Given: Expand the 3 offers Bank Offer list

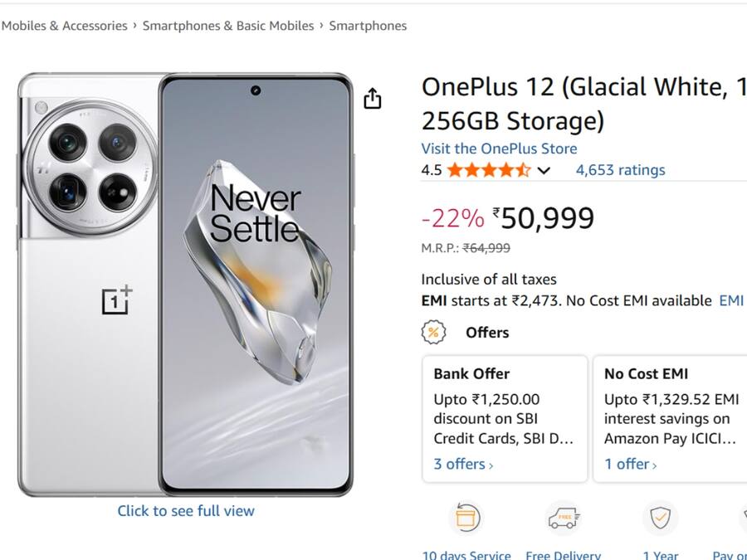Looking at the screenshot, I should pyautogui.click(x=461, y=464).
